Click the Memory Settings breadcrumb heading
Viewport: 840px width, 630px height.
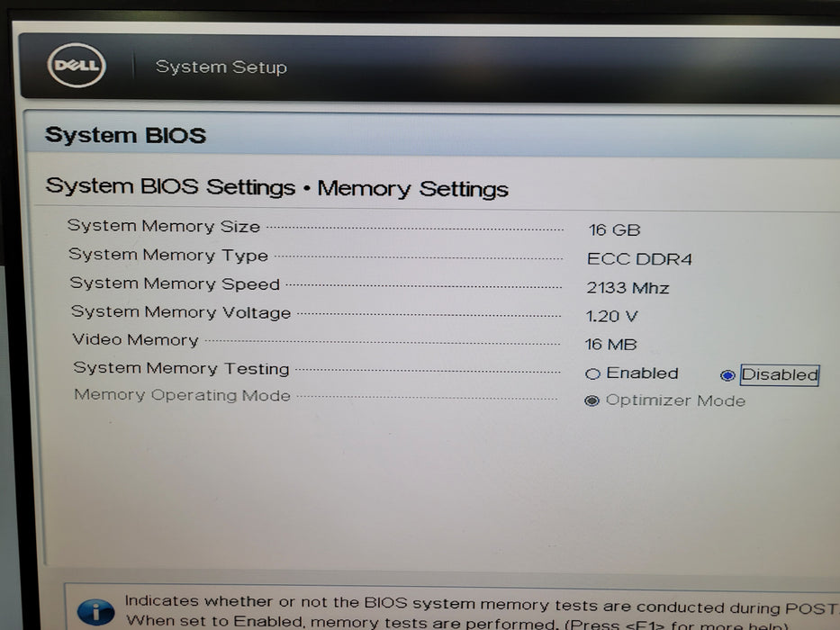(x=413, y=189)
